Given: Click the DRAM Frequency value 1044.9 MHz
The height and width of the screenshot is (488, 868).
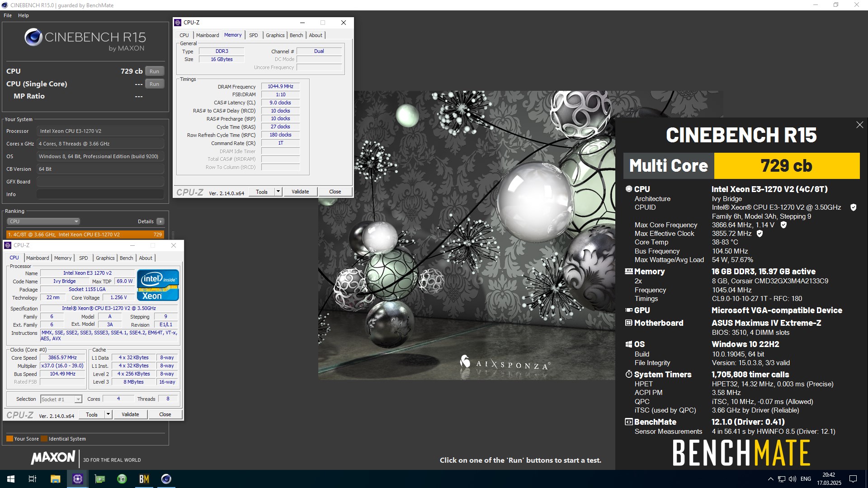Looking at the screenshot, I should tap(280, 86).
